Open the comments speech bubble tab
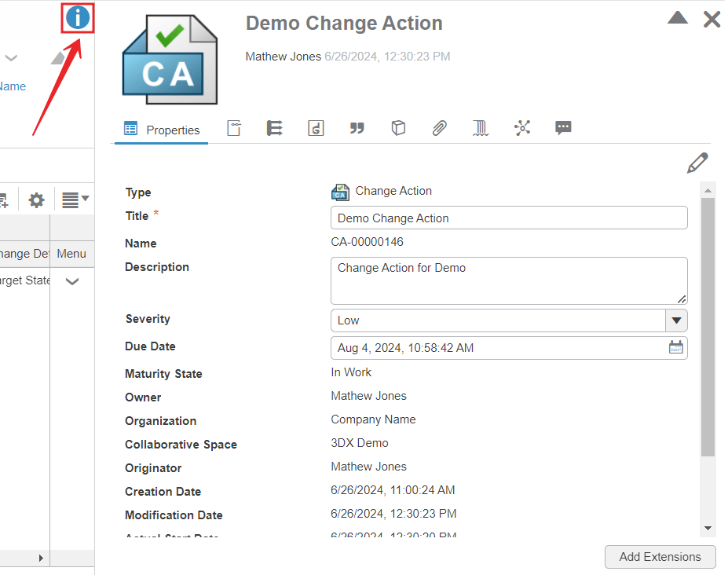The height and width of the screenshot is (575, 728). (563, 128)
